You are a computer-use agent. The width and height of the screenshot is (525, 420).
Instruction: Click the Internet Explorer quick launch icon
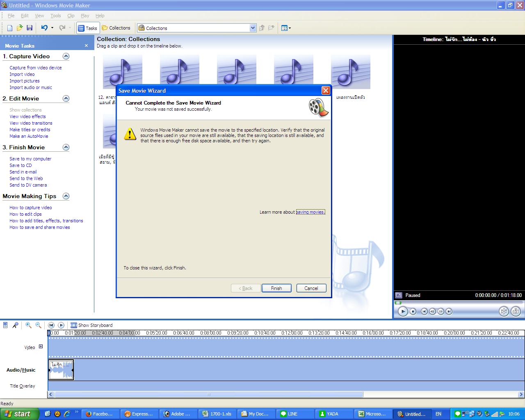click(67, 414)
